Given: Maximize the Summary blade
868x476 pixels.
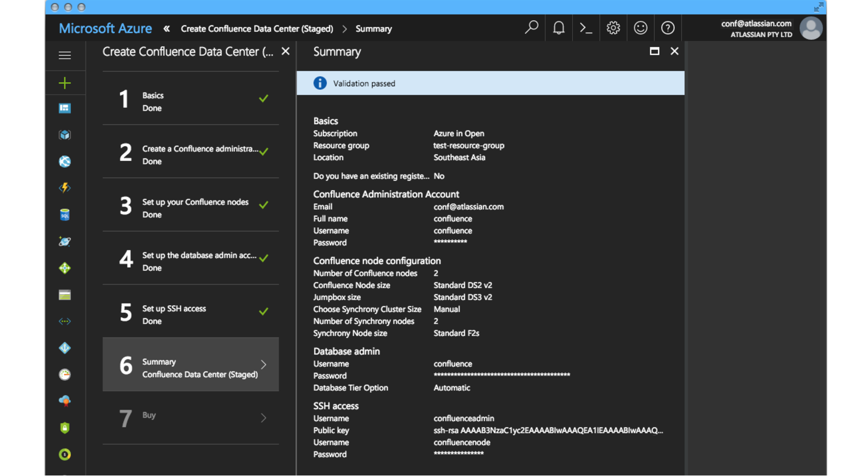Looking at the screenshot, I should (654, 51).
